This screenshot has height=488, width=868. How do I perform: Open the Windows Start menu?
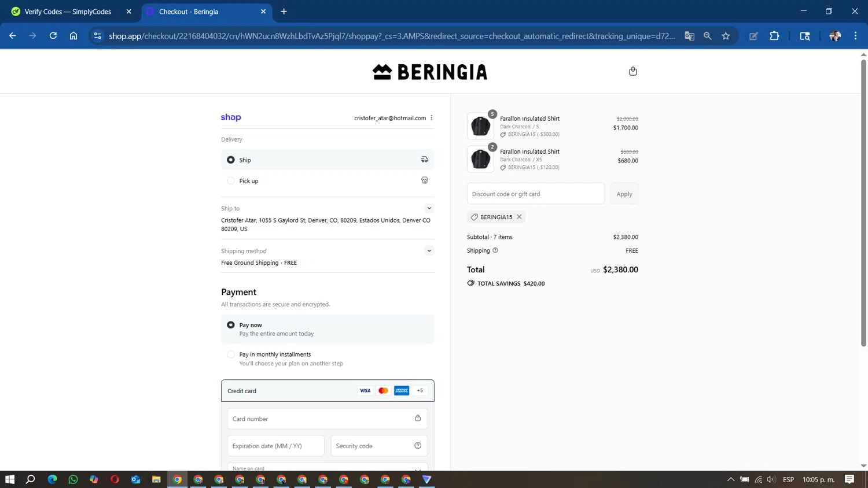(x=10, y=479)
